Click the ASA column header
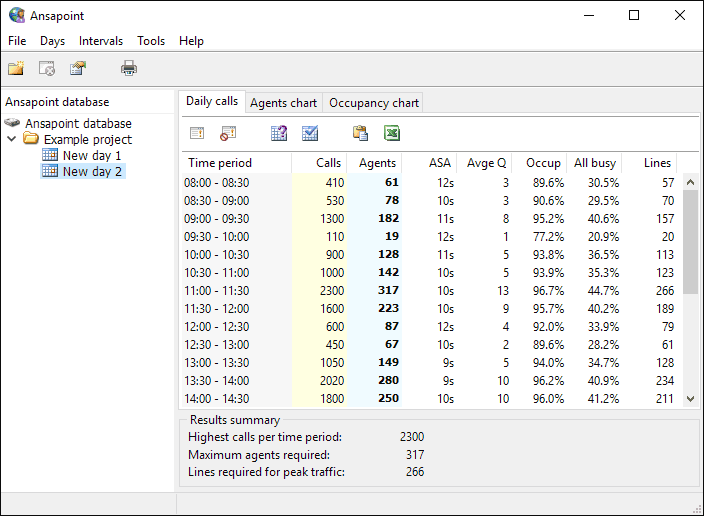The image size is (704, 516). (x=429, y=163)
